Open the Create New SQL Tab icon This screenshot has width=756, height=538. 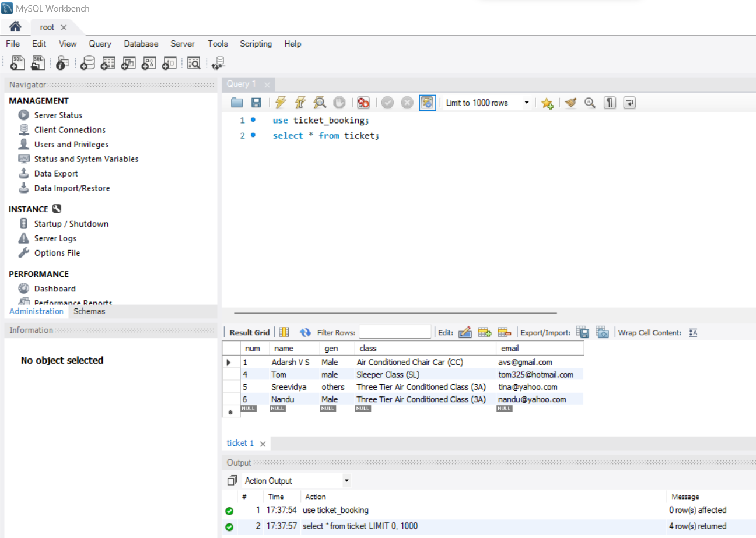[x=17, y=63]
